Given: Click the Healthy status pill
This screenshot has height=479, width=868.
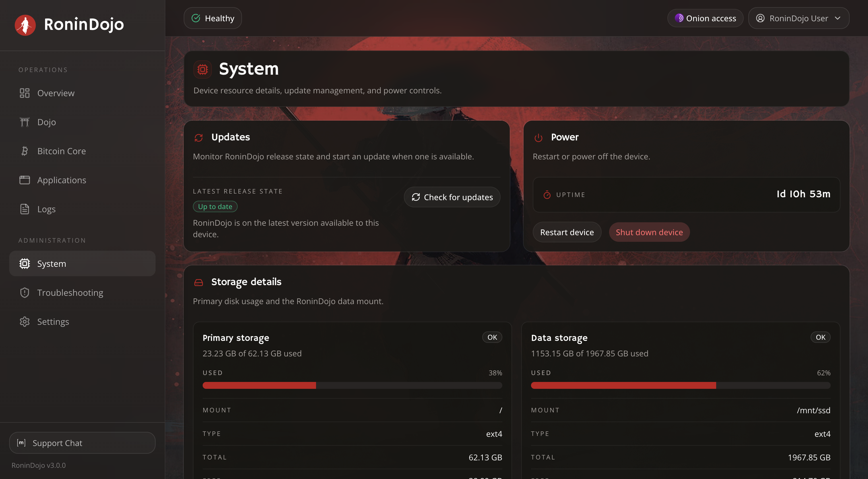Looking at the screenshot, I should coord(213,18).
